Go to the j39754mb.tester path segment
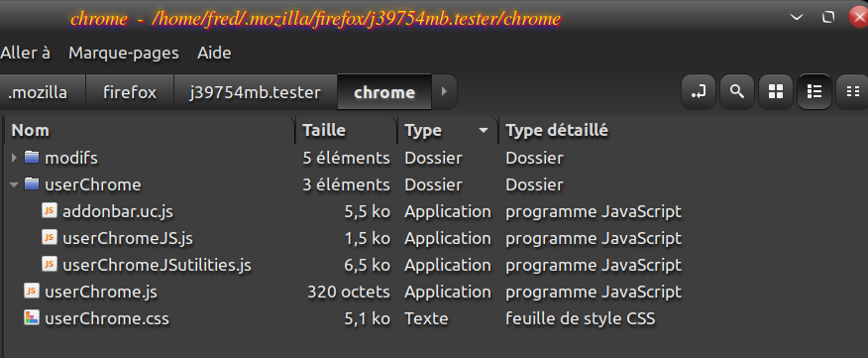 [256, 92]
